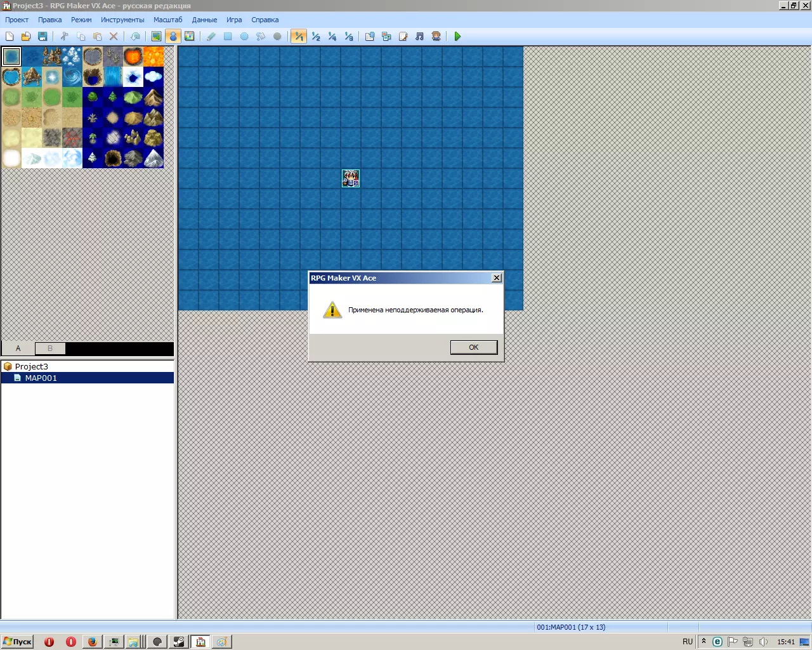Open the Проект menu

coord(17,20)
